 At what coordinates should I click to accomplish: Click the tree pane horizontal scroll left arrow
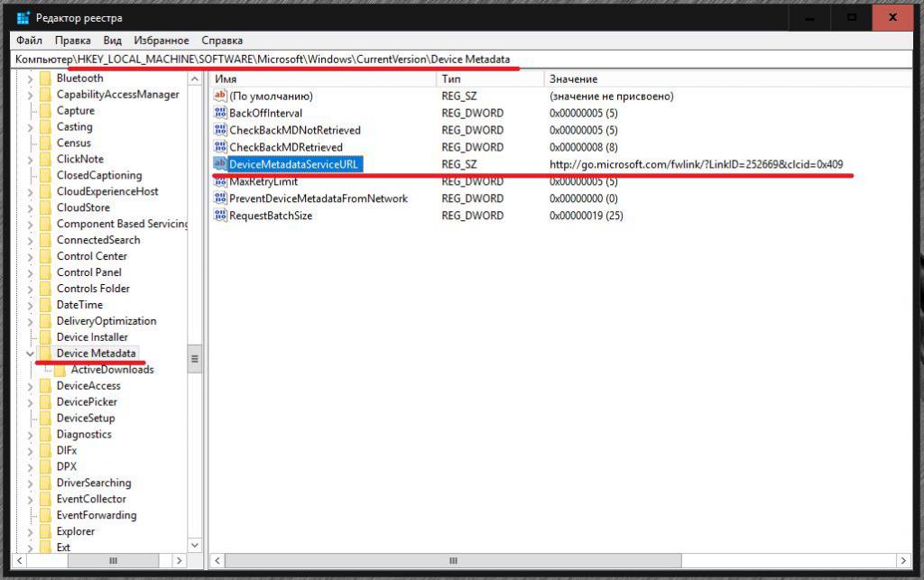click(x=20, y=560)
